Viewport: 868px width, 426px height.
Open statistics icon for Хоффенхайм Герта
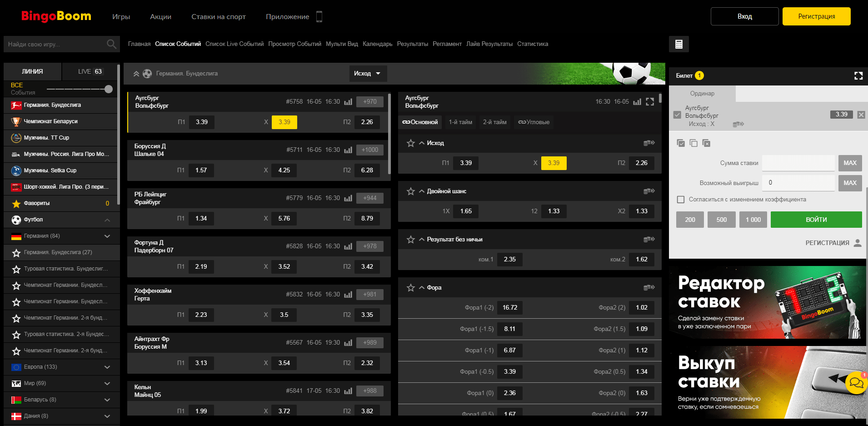(x=348, y=295)
